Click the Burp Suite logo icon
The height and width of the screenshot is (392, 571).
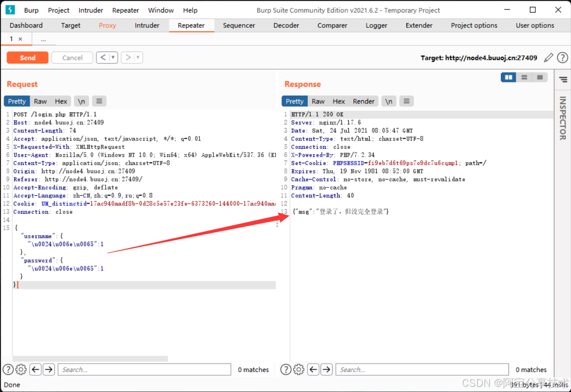click(x=11, y=10)
